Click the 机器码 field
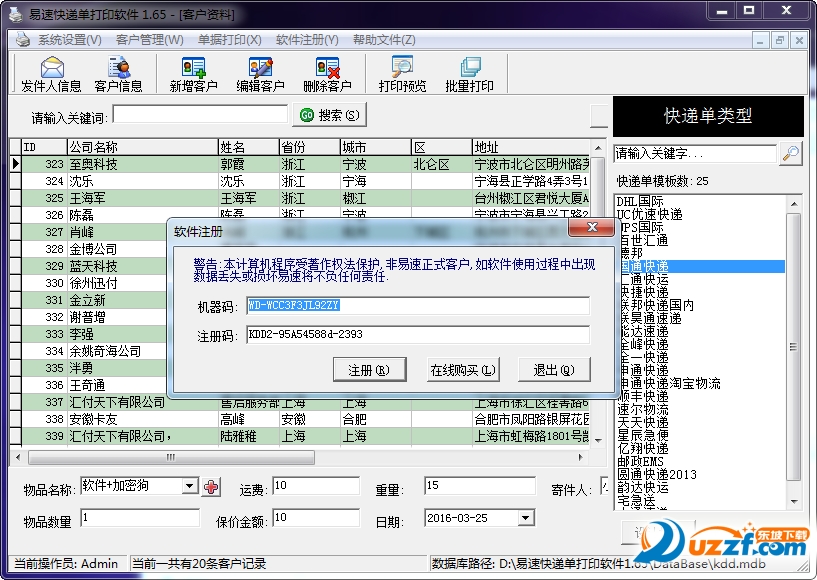Screen dimensions: 817x580 [x=418, y=305]
